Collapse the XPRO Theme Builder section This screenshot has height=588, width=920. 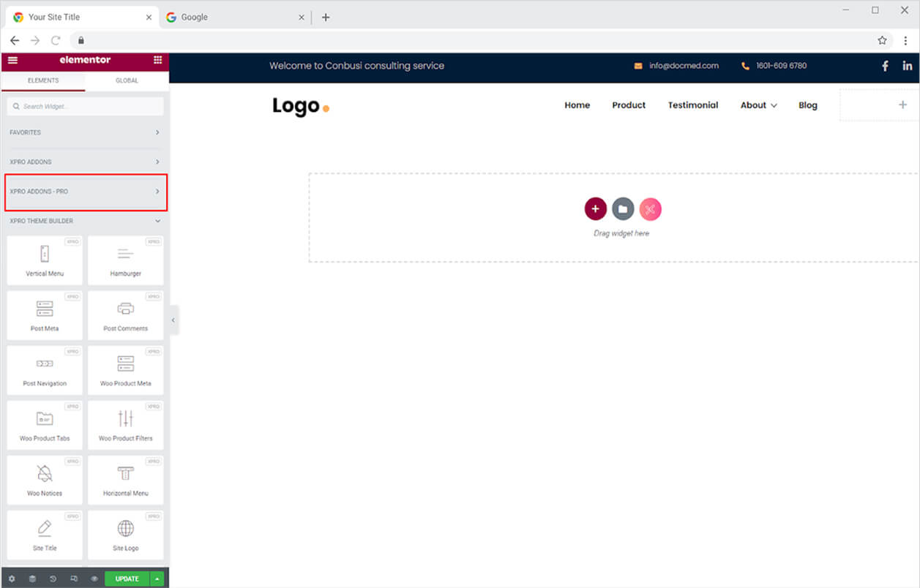(85, 221)
